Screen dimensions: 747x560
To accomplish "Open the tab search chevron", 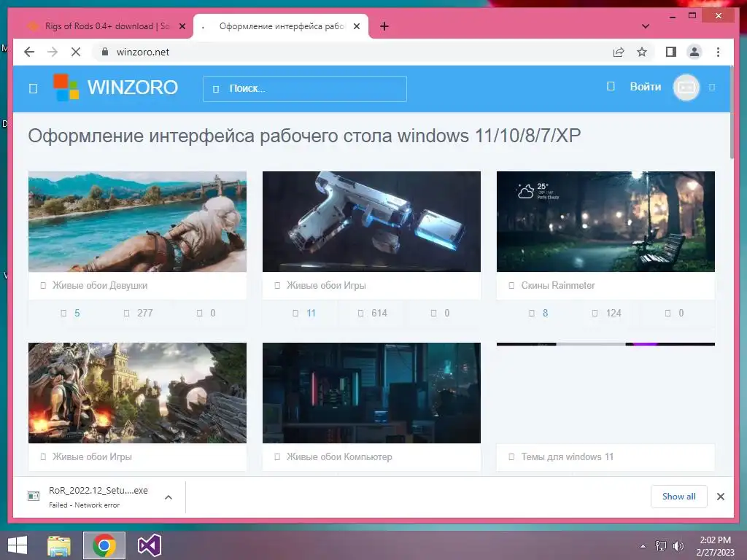I will tap(646, 26).
